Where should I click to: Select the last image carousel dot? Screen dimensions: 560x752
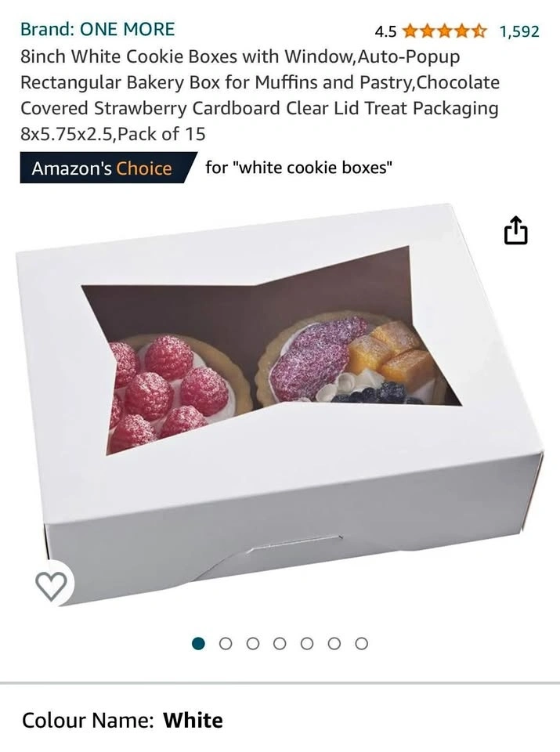pyautogui.click(x=362, y=643)
